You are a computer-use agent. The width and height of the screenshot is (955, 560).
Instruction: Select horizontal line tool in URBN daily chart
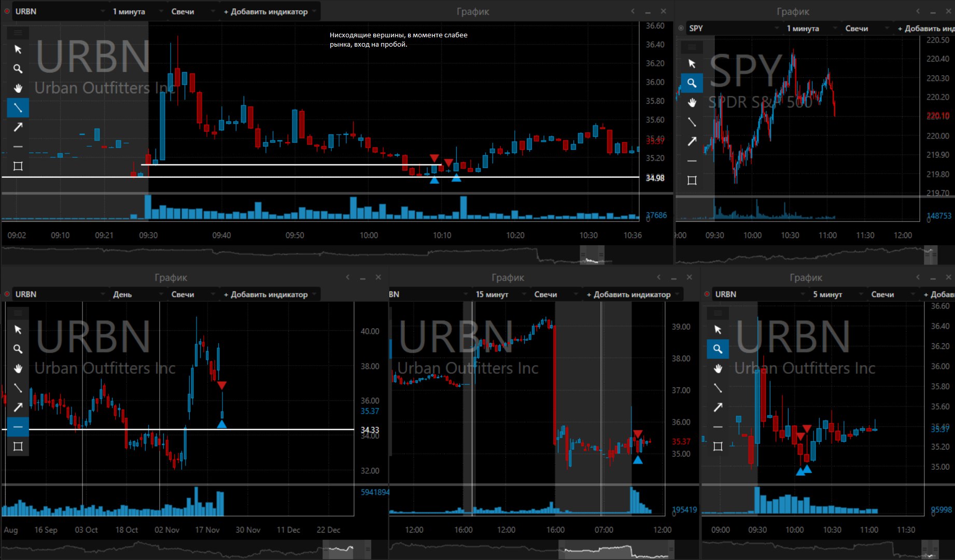coord(18,427)
